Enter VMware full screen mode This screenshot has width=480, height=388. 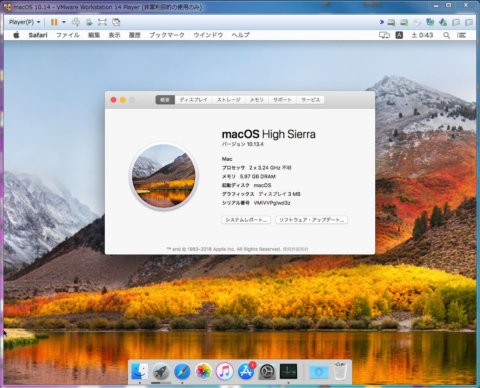click(x=102, y=22)
